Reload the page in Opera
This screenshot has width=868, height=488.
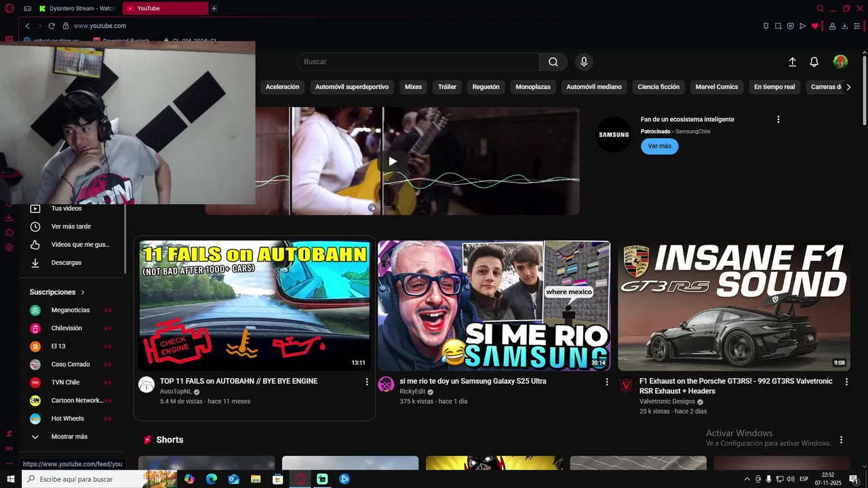pyautogui.click(x=52, y=26)
